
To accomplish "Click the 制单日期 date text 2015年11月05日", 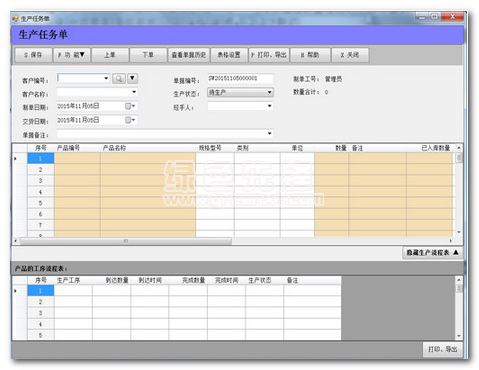I will point(78,106).
